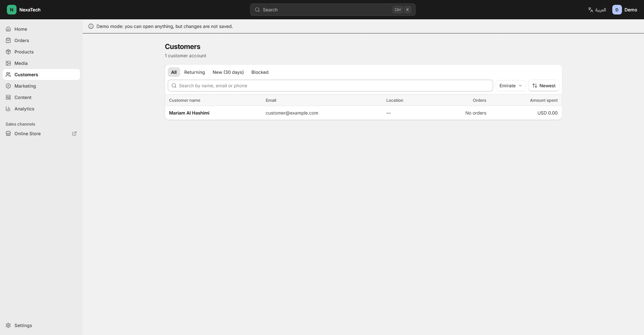Click the Demo user avatar
Image resolution: width=644 pixels, height=335 pixels.
tap(617, 10)
